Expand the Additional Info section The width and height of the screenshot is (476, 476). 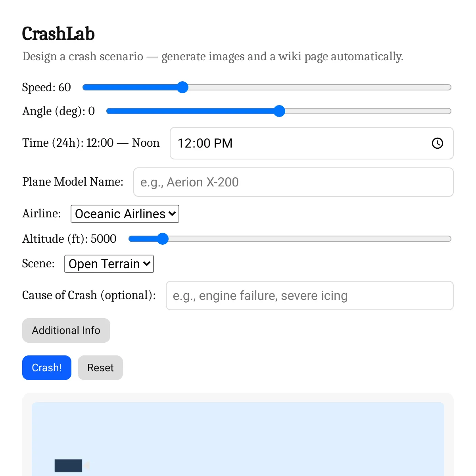point(66,330)
